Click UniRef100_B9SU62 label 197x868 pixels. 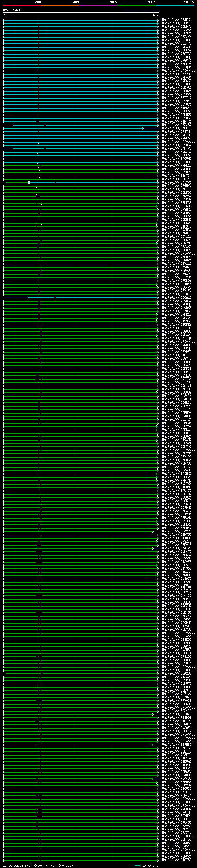(x=177, y=145)
